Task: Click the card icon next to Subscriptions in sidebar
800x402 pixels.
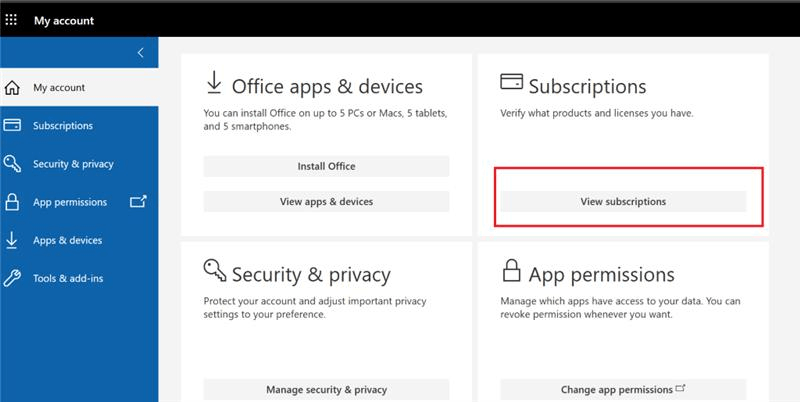Action: (12, 125)
